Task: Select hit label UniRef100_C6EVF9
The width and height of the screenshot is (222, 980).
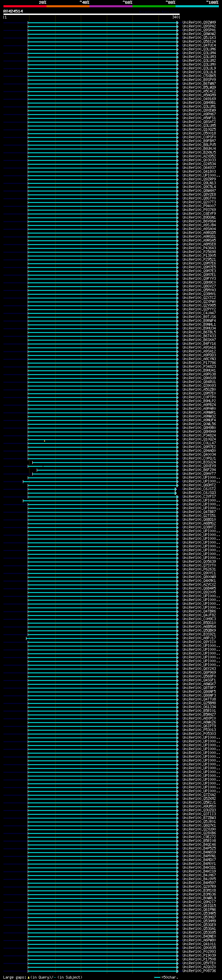Action: pyautogui.click(x=199, y=213)
